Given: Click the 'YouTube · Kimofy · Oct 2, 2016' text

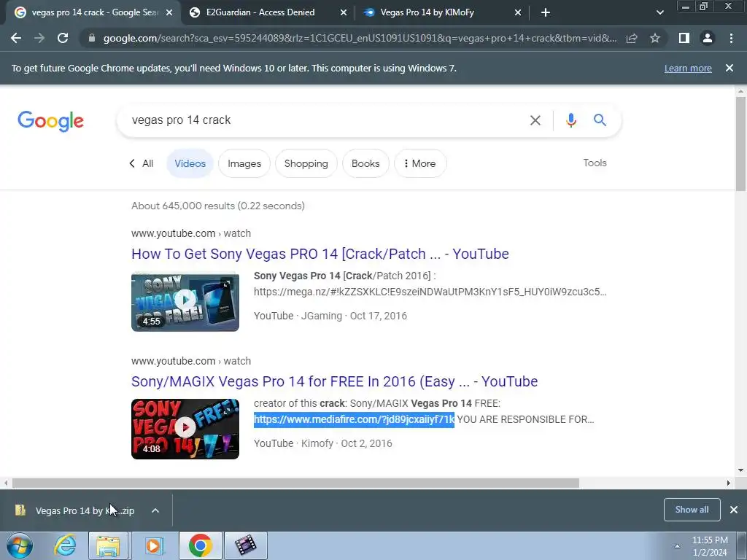Looking at the screenshot, I should click(323, 443).
